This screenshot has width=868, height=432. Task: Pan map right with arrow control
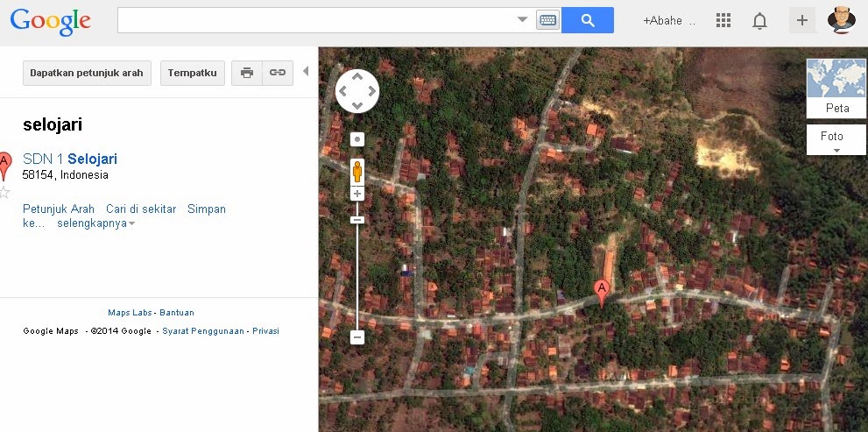pos(370,91)
